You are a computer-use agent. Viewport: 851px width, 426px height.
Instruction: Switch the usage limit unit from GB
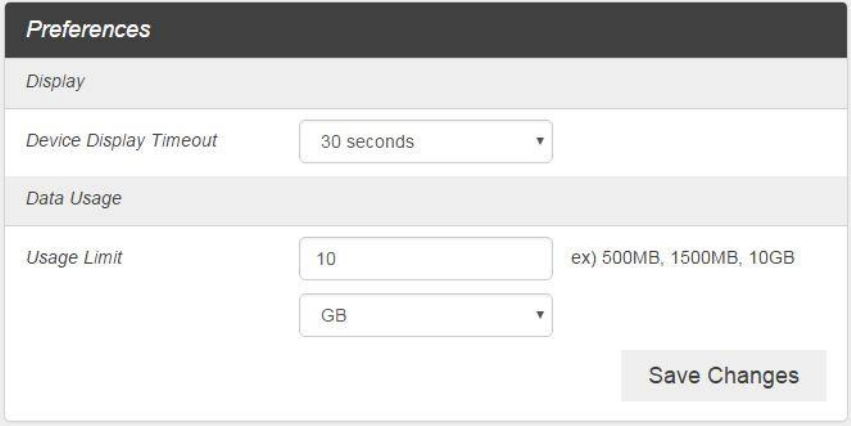point(425,315)
